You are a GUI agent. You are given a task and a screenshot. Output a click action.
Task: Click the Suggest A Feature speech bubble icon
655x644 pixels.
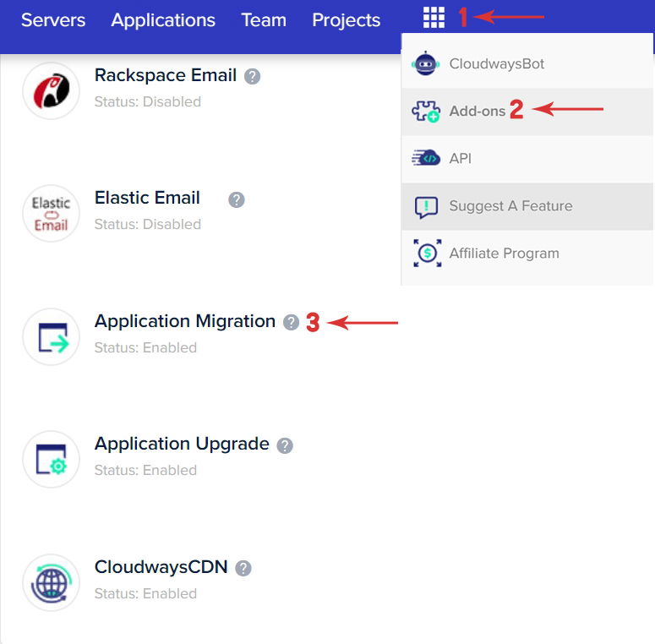tap(426, 207)
